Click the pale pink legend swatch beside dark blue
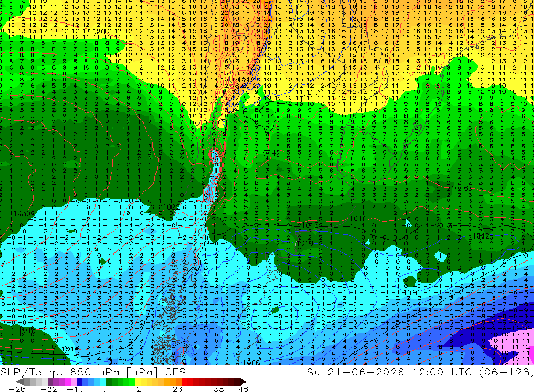Viewport: 535px width, 392px height. click(73, 381)
